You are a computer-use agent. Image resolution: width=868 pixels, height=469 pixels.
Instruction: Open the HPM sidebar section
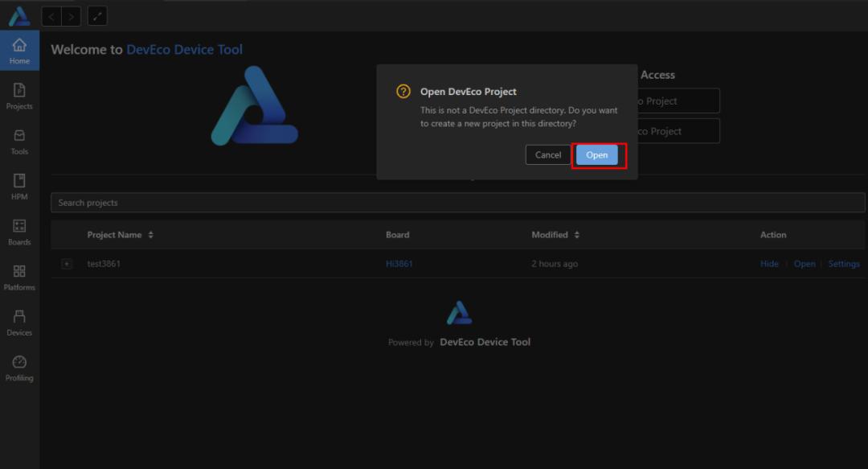tap(19, 187)
